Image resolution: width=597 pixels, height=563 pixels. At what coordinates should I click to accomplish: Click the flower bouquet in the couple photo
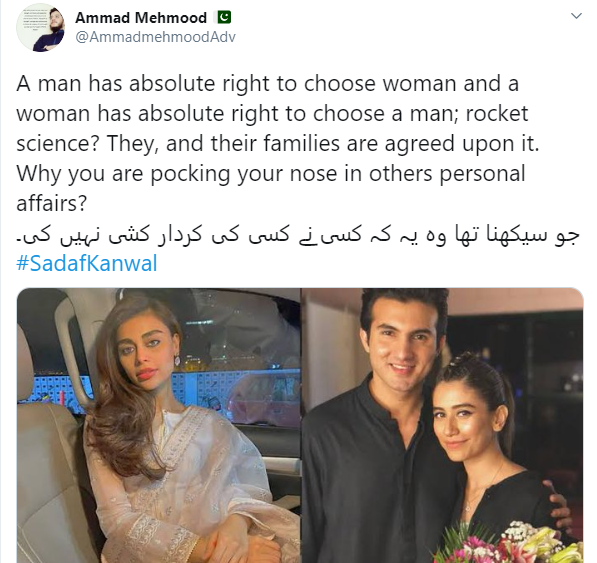(x=512, y=543)
